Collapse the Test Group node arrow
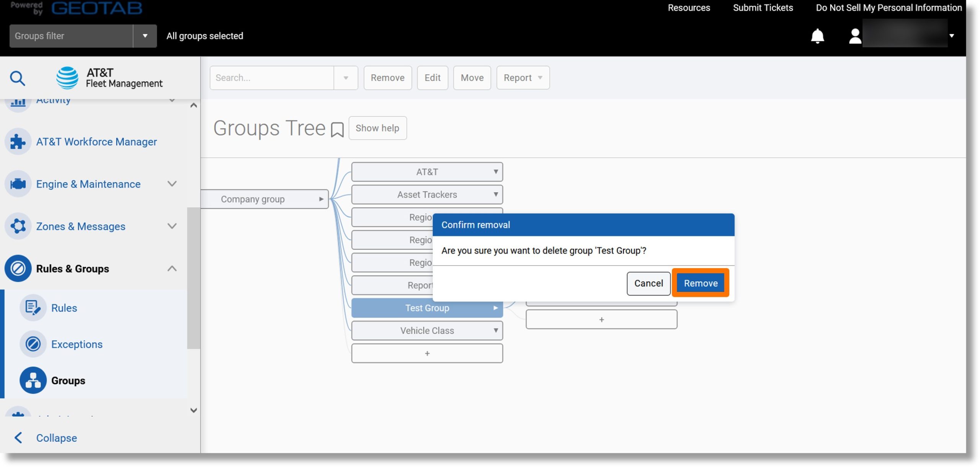980x467 pixels. pyautogui.click(x=496, y=308)
